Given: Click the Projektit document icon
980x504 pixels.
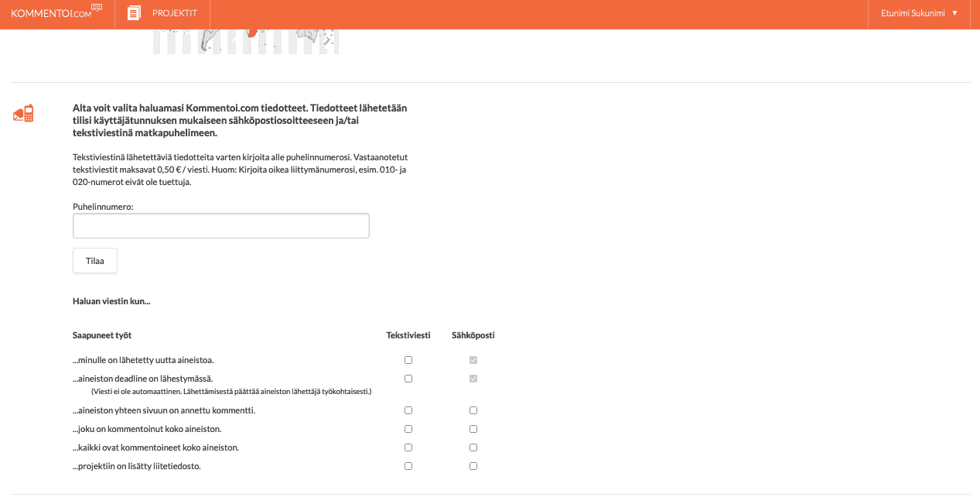Looking at the screenshot, I should coord(135,13).
